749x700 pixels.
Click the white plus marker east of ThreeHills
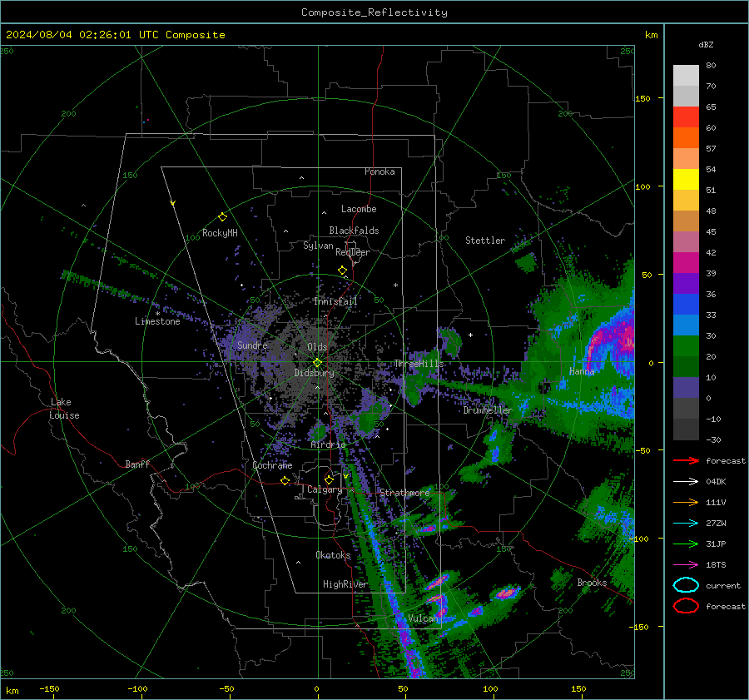[470, 335]
